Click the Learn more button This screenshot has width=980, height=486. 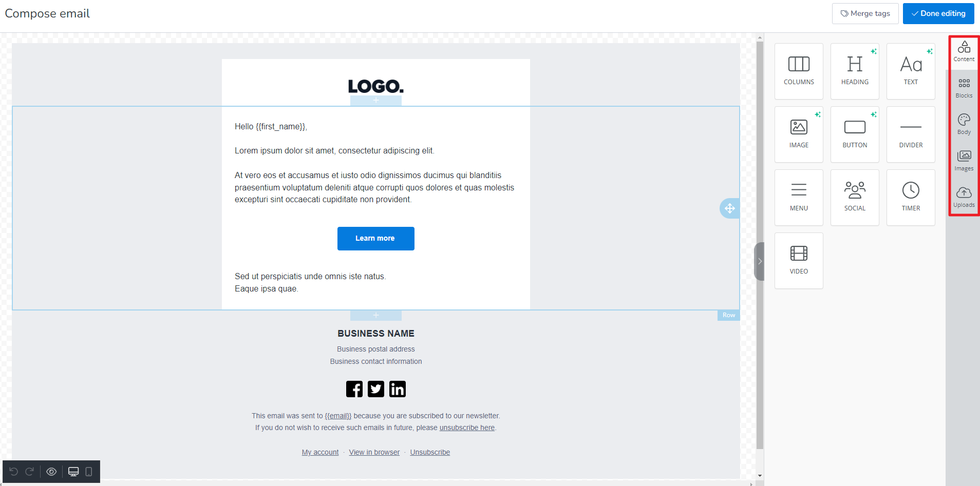coord(375,239)
